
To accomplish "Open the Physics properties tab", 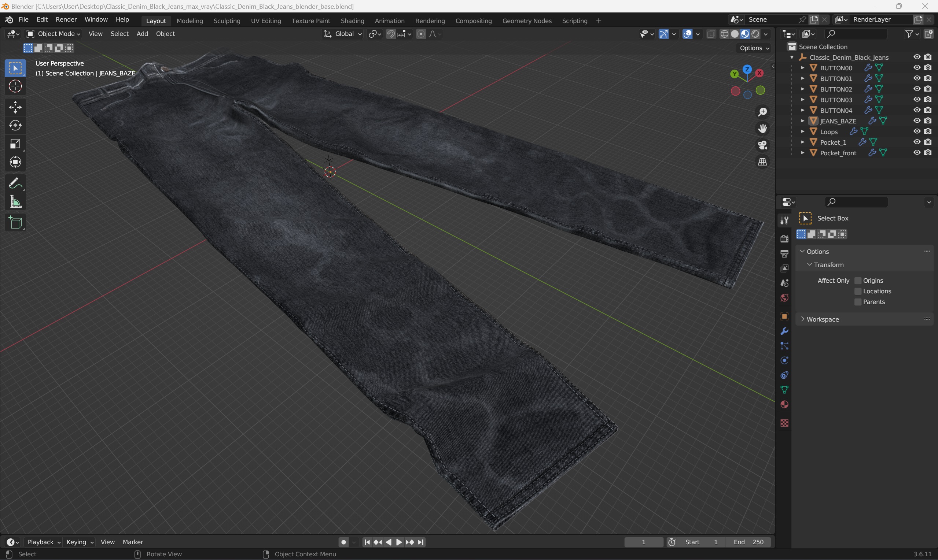I will click(x=784, y=360).
